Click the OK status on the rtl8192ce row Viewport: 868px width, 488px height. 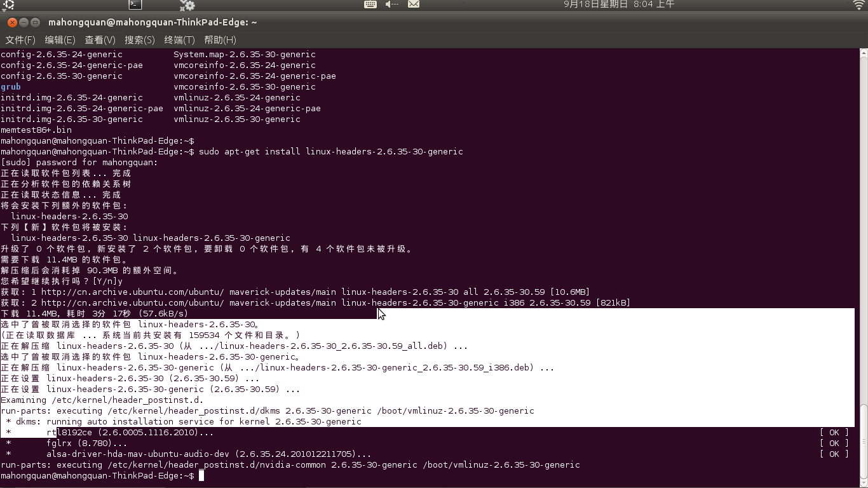834,433
